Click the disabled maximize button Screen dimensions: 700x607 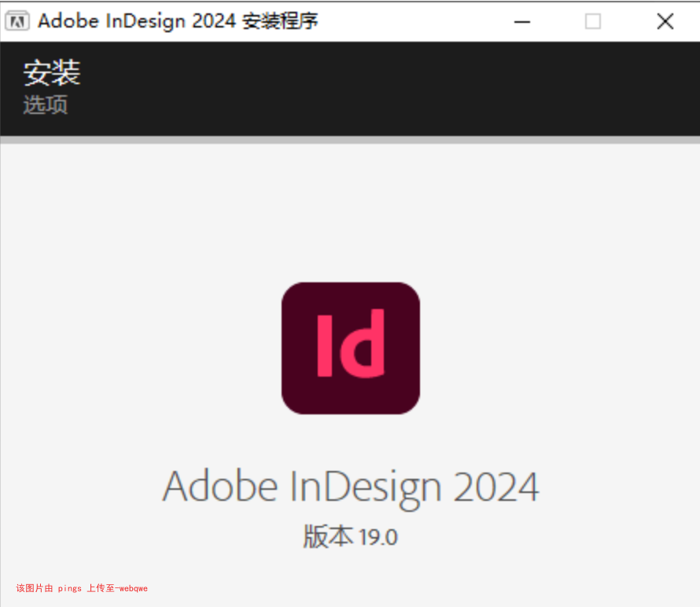(x=593, y=21)
